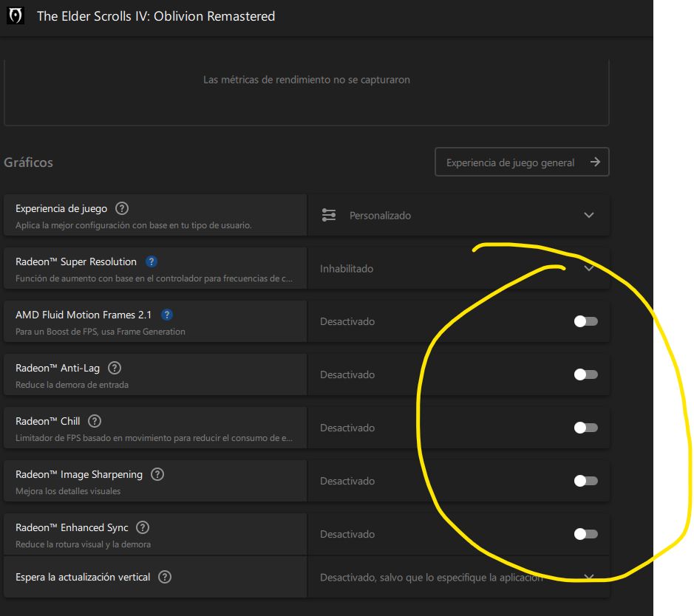Viewport: 694px width, 616px height.
Task: Switch on Radeon Enhanced Sync
Action: coord(585,534)
